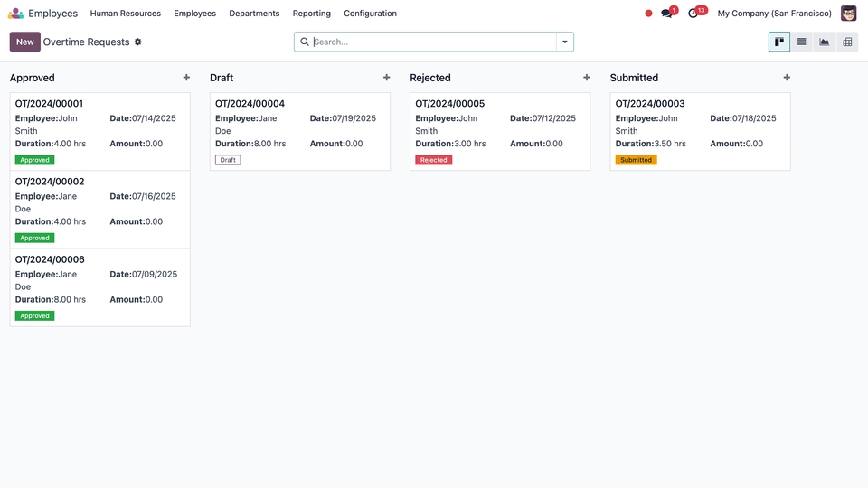The width and height of the screenshot is (868, 488).
Task: Click the Approved badge on OT/2024/00006
Action: click(x=34, y=316)
